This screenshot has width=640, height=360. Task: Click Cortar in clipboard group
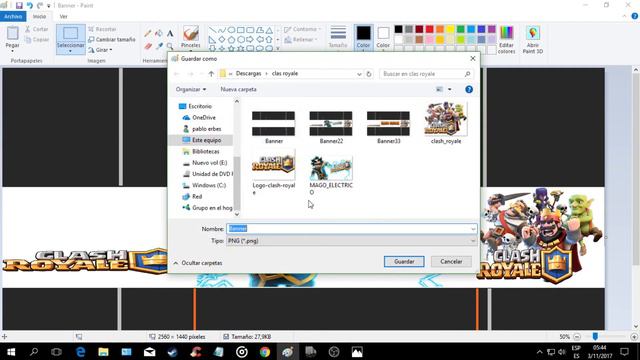(37, 29)
